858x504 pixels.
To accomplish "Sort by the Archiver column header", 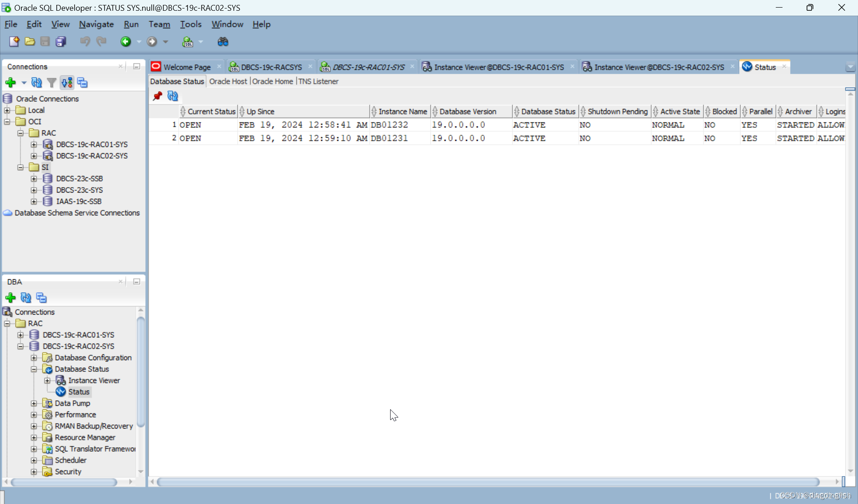I will pyautogui.click(x=795, y=112).
